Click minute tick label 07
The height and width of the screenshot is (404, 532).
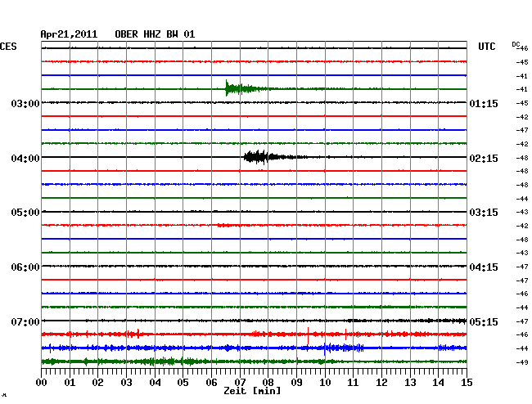240,383
